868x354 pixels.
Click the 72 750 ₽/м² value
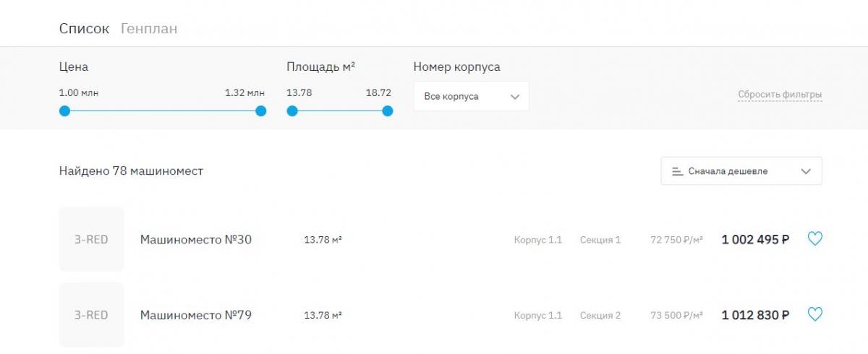coord(677,239)
